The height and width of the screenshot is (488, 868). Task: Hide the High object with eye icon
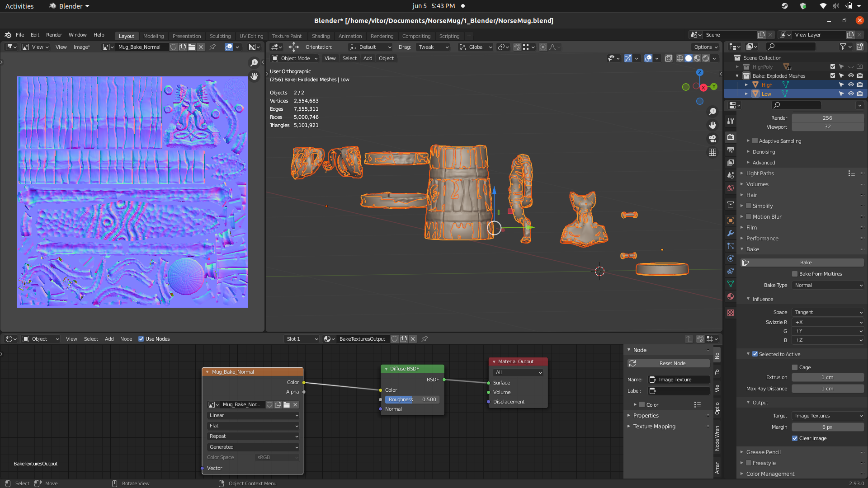tap(850, 84)
